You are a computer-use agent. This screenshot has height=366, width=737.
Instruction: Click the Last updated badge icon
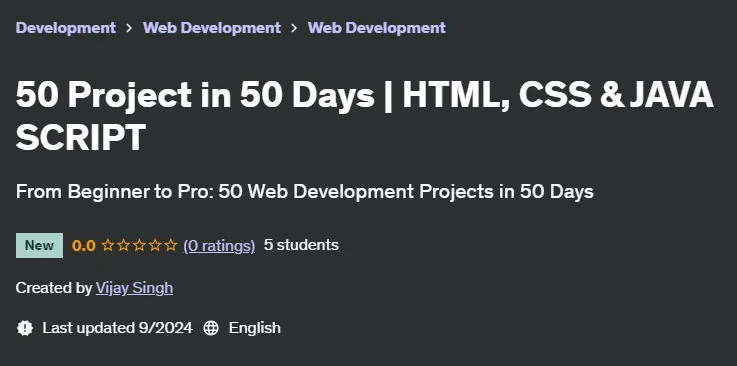click(x=25, y=328)
